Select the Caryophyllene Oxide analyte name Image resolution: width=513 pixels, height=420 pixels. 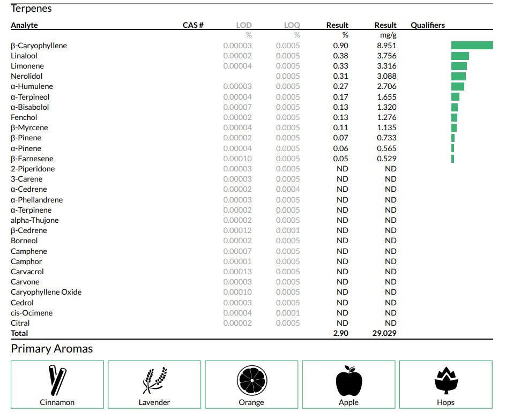click(46, 292)
